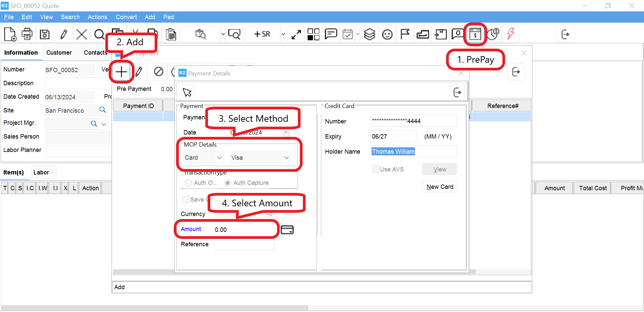The width and height of the screenshot is (644, 312).
Task: Click the smiley face toolbar icon
Action: pyautogui.click(x=387, y=34)
